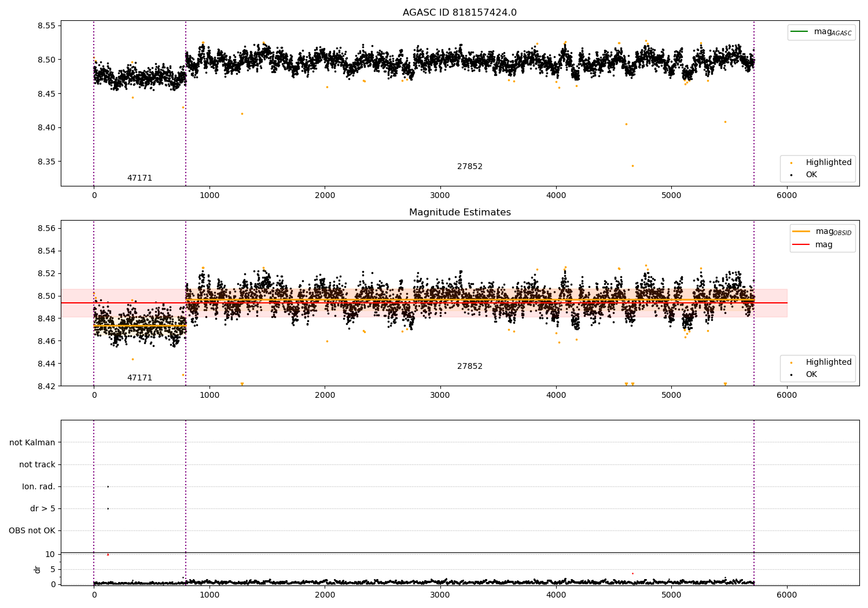Click the 'dr > 5' row label
Viewport: 868px width, 608px height.
[x=43, y=509]
